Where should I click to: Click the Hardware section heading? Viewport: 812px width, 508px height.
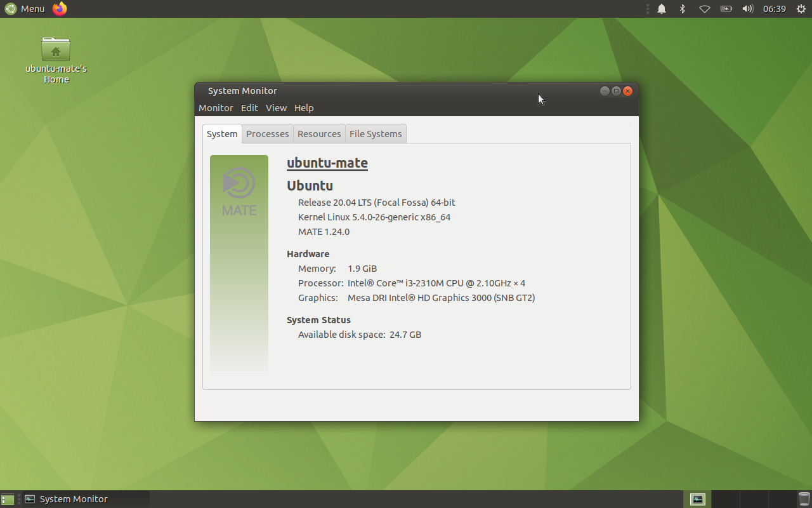click(x=308, y=254)
